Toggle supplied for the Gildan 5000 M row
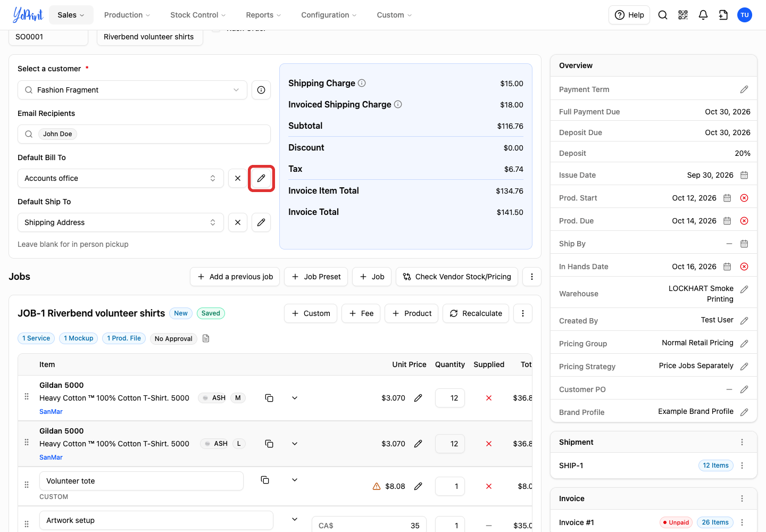766x532 pixels. click(489, 398)
